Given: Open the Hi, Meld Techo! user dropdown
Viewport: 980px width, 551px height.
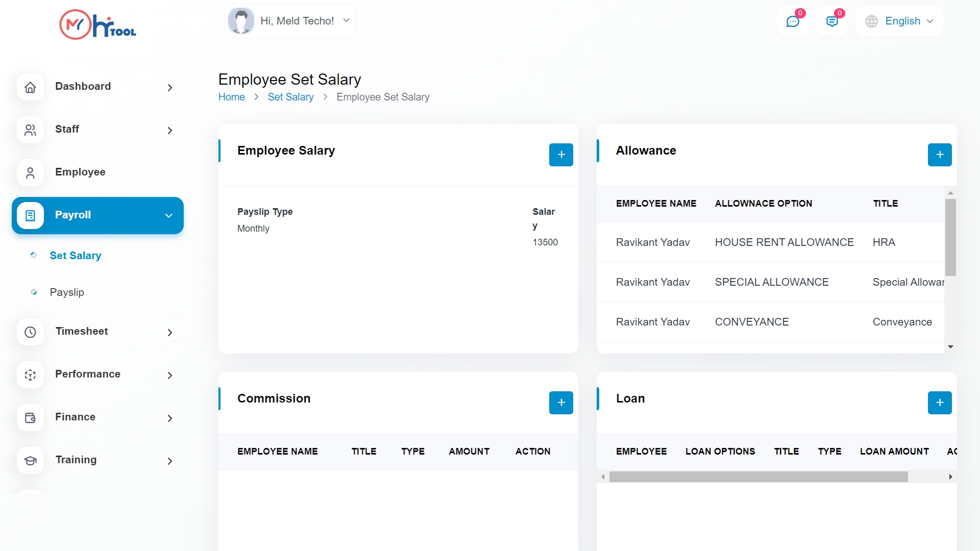Looking at the screenshot, I should pyautogui.click(x=290, y=21).
